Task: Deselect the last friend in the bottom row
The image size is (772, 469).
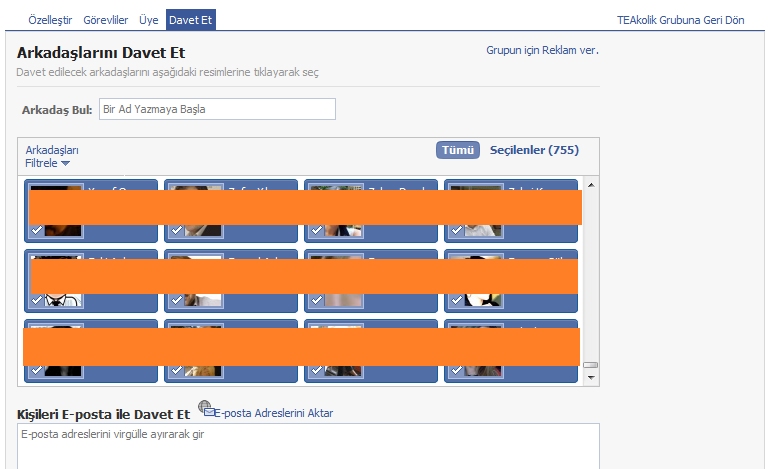Action: (x=456, y=370)
